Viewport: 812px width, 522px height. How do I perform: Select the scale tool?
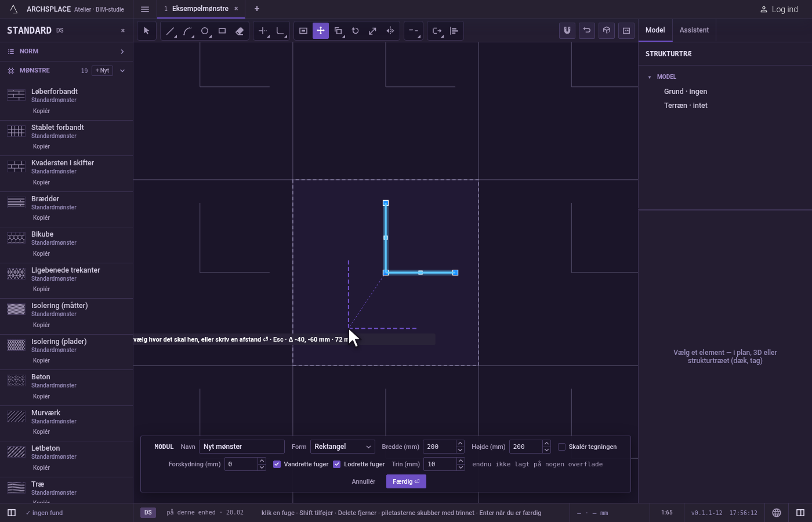tap(373, 31)
